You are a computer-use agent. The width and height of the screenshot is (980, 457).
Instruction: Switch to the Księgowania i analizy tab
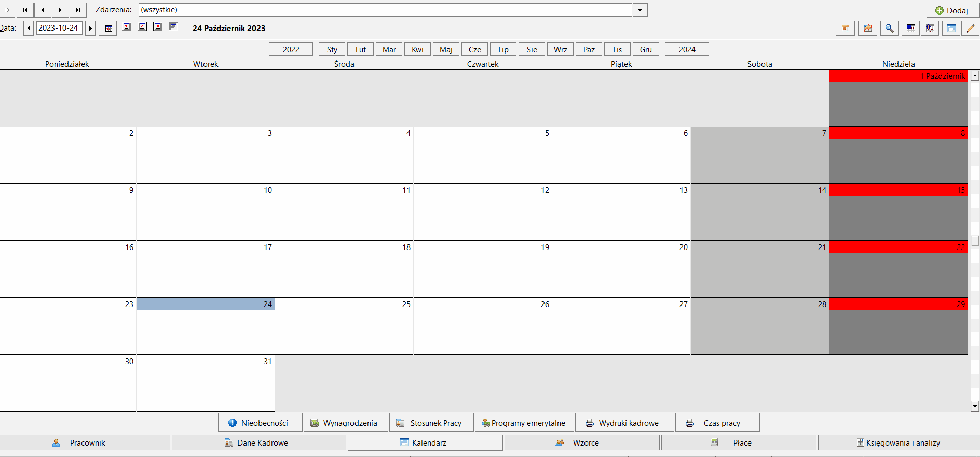click(x=899, y=442)
